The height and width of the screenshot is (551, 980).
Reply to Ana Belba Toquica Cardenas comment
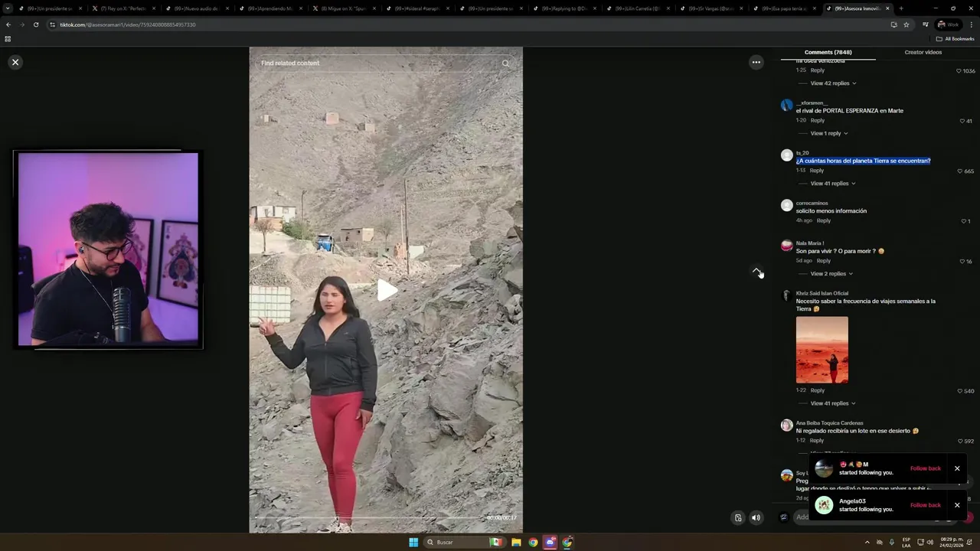[817, 441]
